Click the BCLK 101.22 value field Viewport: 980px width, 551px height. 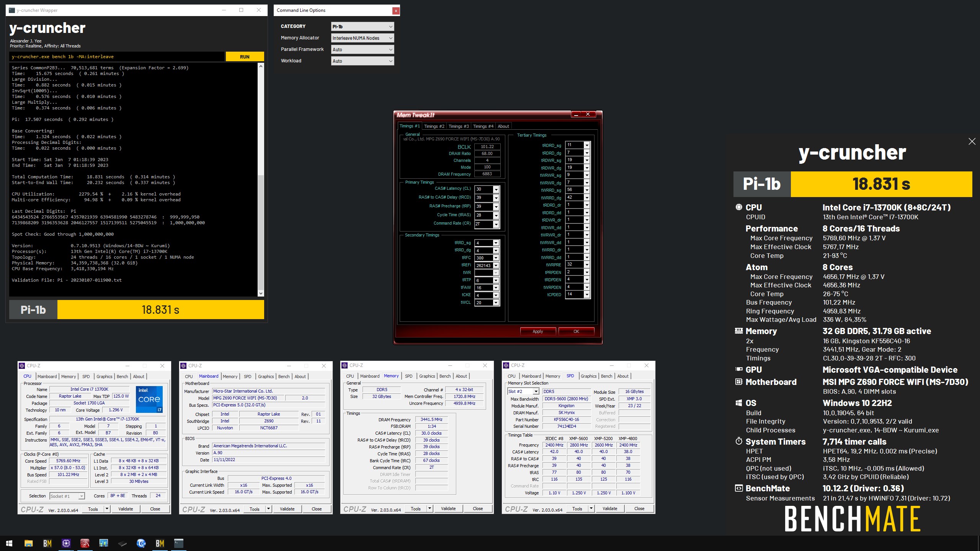pyautogui.click(x=487, y=147)
